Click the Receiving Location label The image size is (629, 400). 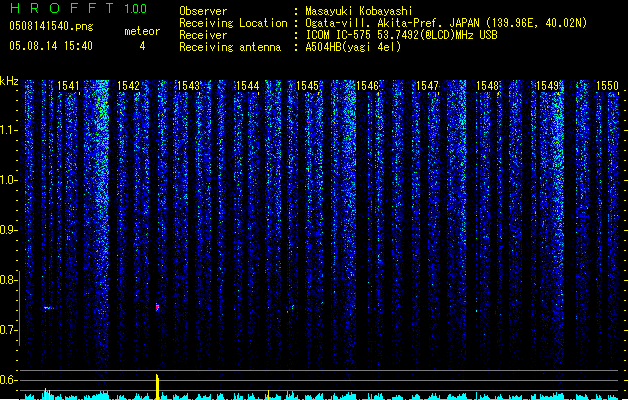233,23
